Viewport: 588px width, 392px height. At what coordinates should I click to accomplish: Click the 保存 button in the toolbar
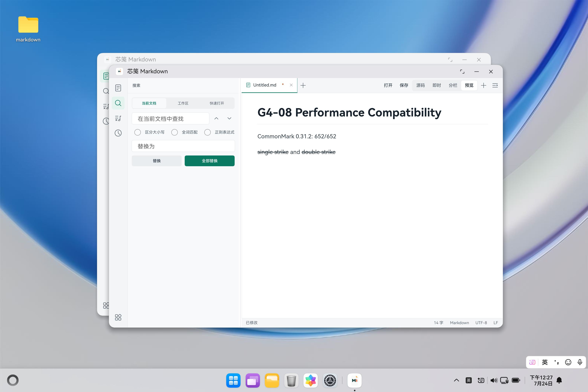click(404, 86)
